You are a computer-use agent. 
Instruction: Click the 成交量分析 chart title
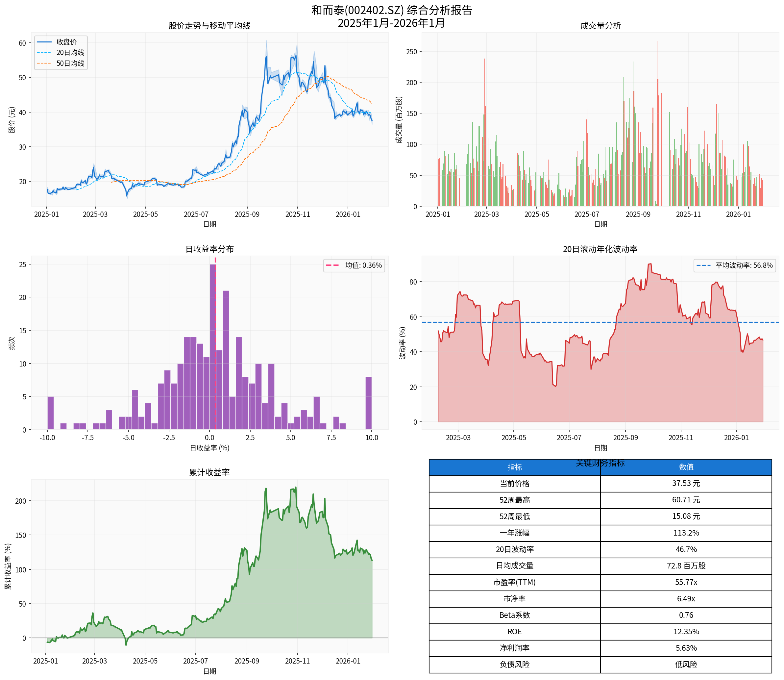pyautogui.click(x=600, y=26)
